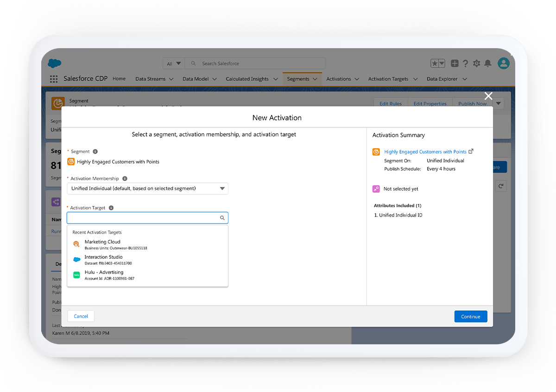Open the Activations tab

click(x=339, y=79)
